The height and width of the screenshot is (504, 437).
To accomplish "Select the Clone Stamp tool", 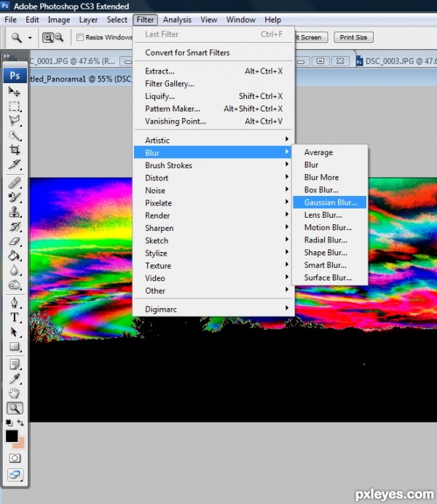I will coord(14,212).
